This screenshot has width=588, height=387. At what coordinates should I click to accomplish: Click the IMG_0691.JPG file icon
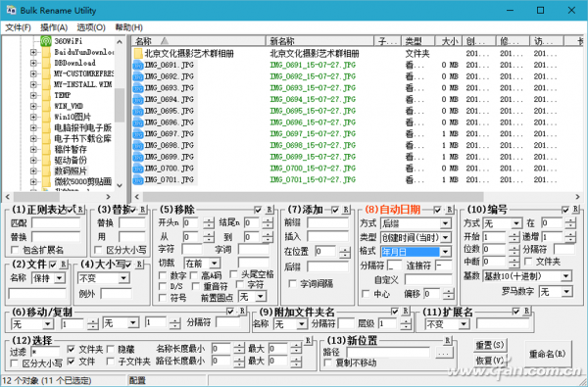tap(138, 66)
